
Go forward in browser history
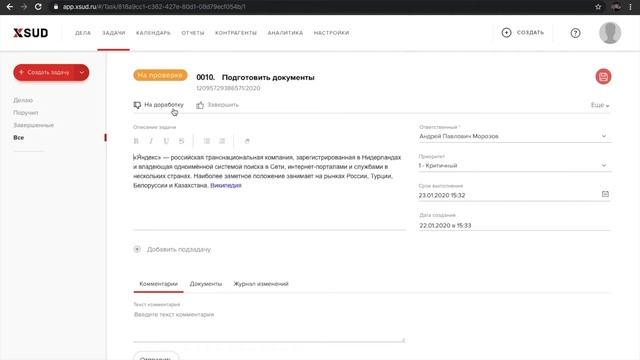24,7
